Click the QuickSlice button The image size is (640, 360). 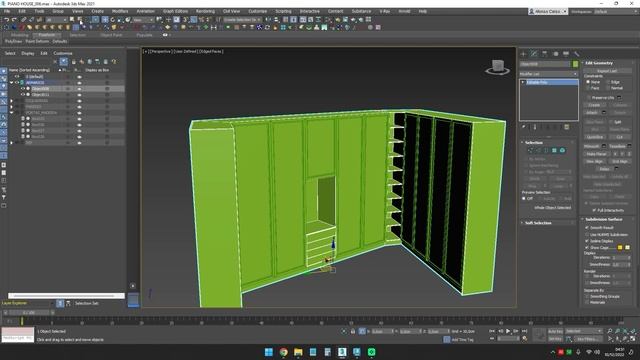click(595, 137)
